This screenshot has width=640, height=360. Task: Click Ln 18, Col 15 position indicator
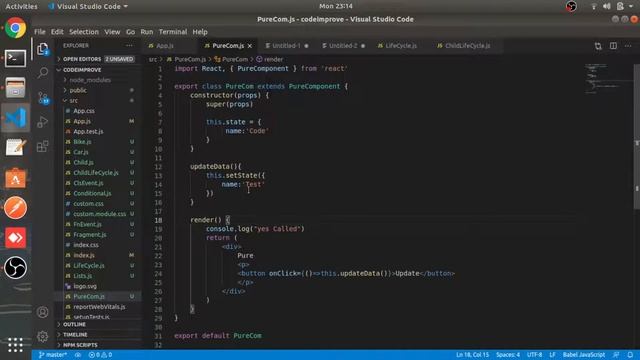coord(472,355)
